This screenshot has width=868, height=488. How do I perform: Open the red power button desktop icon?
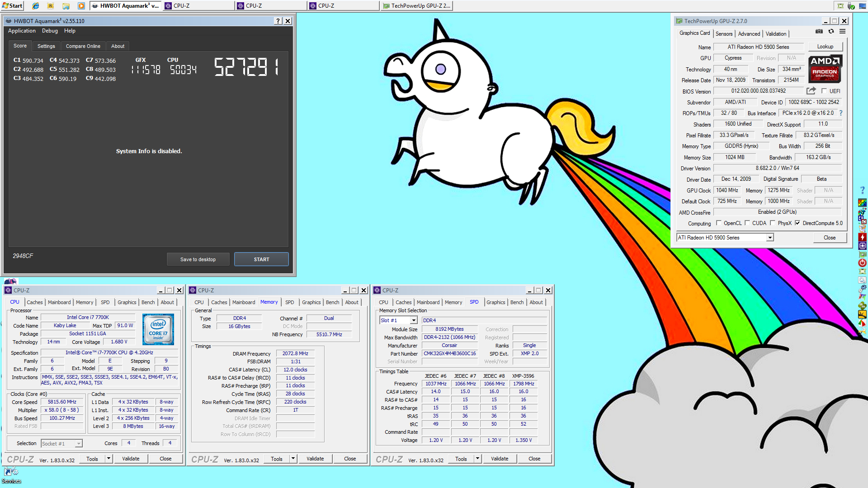pyautogui.click(x=863, y=263)
